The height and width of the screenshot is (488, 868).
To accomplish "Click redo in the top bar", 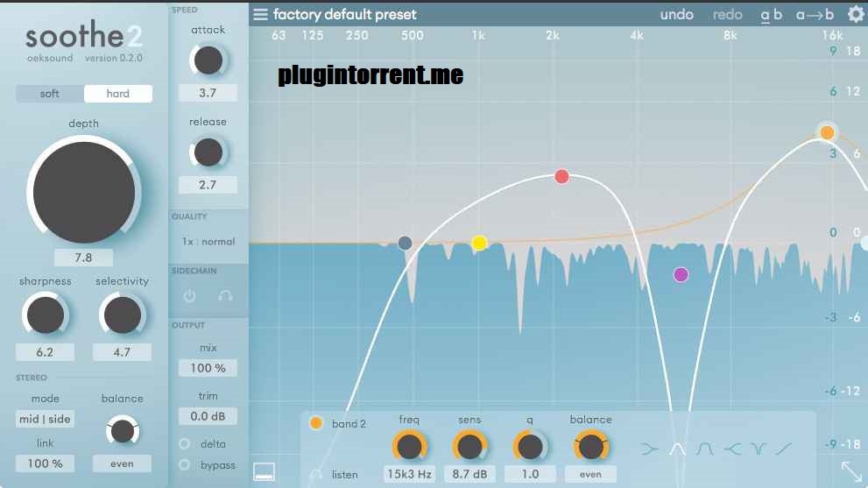I will coord(727,14).
